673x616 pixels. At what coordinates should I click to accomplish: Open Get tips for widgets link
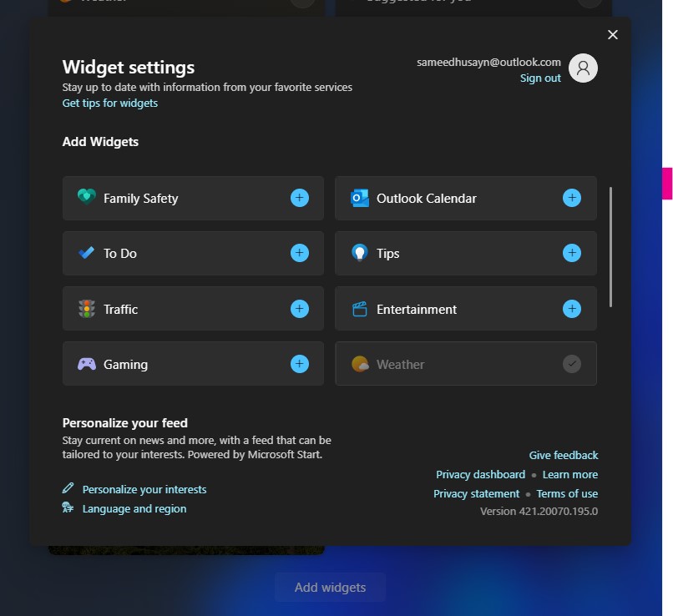pos(110,103)
